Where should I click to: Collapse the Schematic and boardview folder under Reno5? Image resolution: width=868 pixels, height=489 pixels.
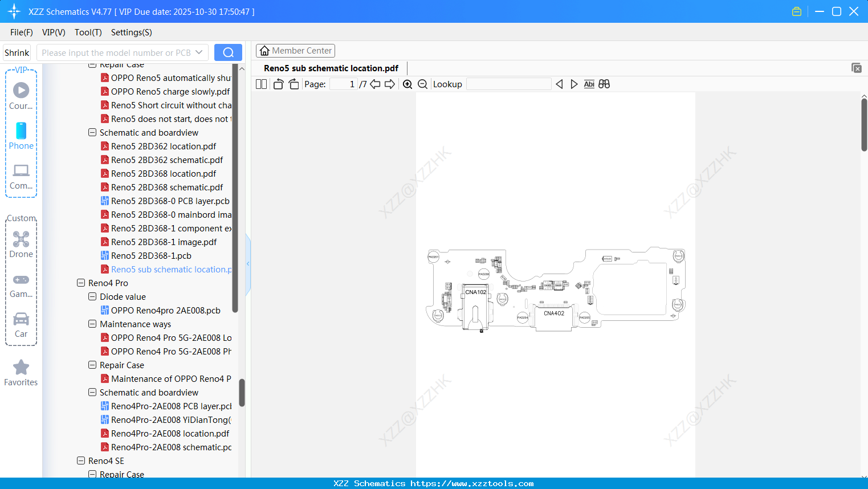[x=92, y=132]
